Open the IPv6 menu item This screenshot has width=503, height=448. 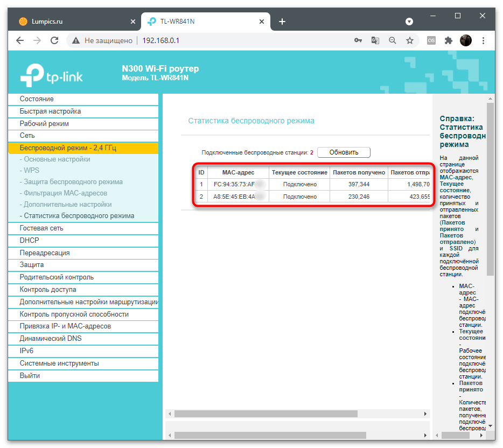[83, 351]
